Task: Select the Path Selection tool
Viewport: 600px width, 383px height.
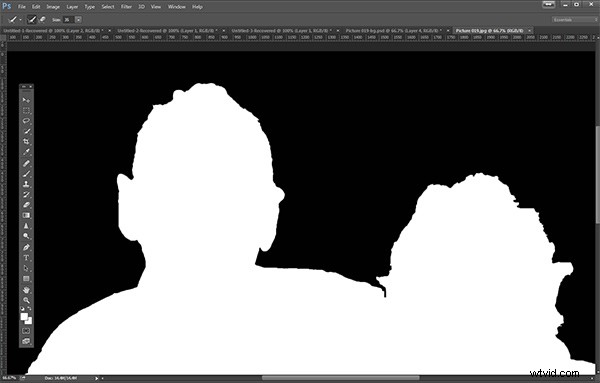Action: pyautogui.click(x=26, y=268)
